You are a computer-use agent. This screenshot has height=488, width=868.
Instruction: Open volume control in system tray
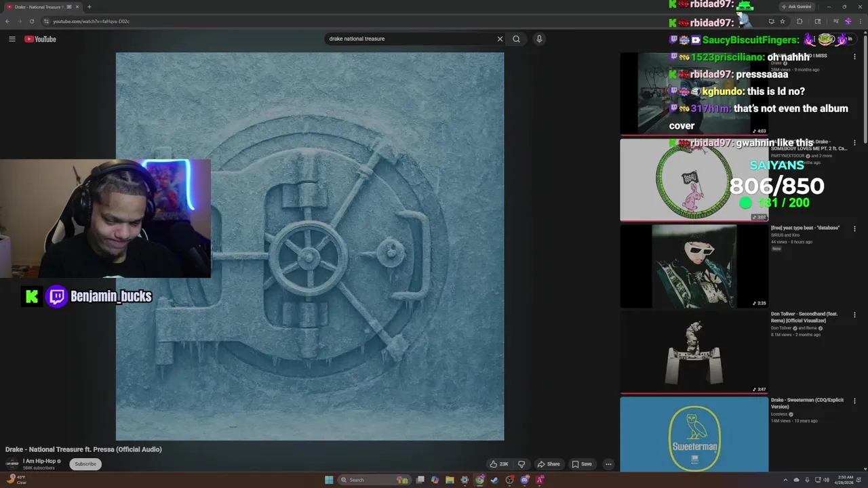(x=827, y=480)
